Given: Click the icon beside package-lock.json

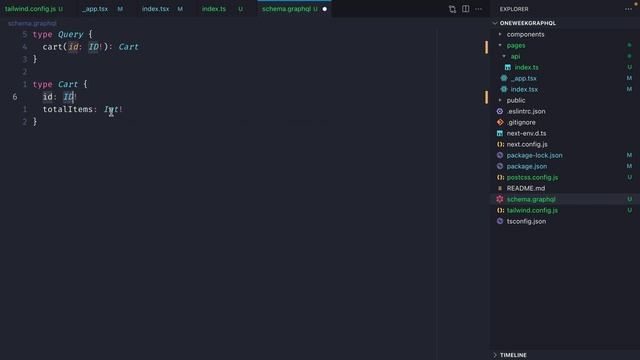Looking at the screenshot, I should [500, 155].
